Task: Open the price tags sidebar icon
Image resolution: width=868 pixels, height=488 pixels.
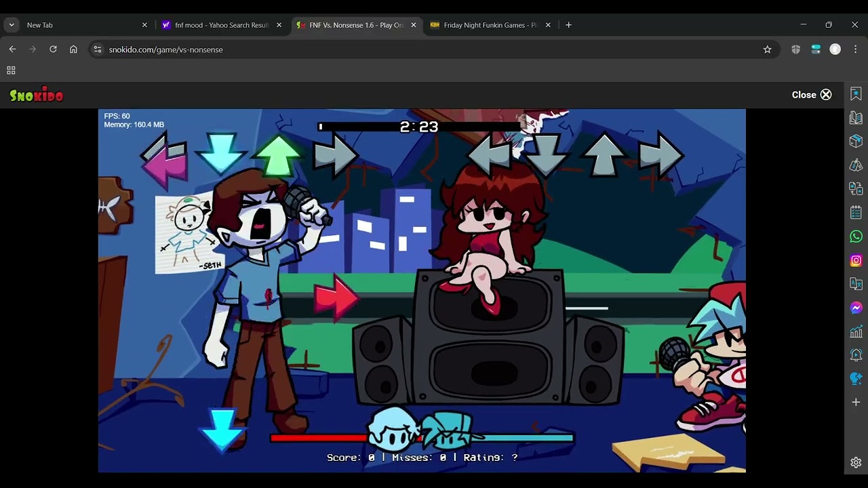Action: (856, 165)
